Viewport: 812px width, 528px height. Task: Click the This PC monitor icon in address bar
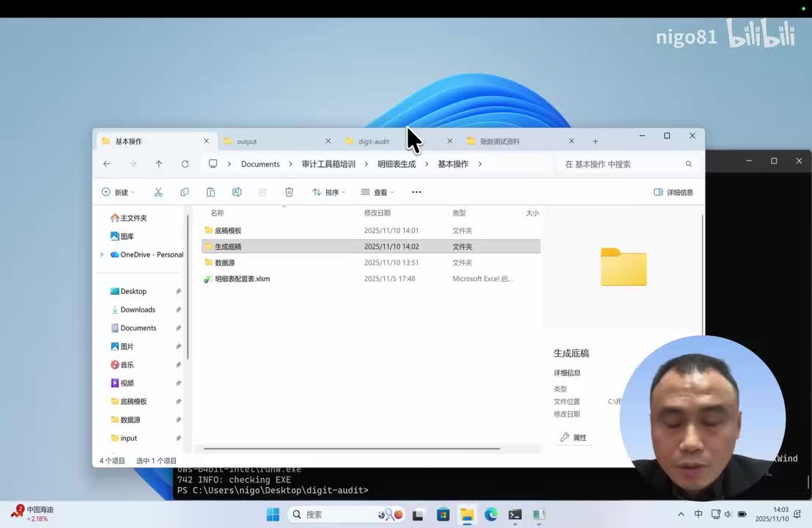(x=213, y=164)
